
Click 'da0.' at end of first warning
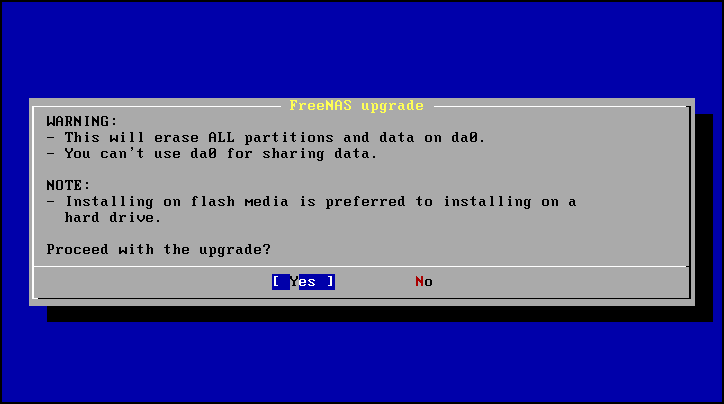tap(468, 138)
